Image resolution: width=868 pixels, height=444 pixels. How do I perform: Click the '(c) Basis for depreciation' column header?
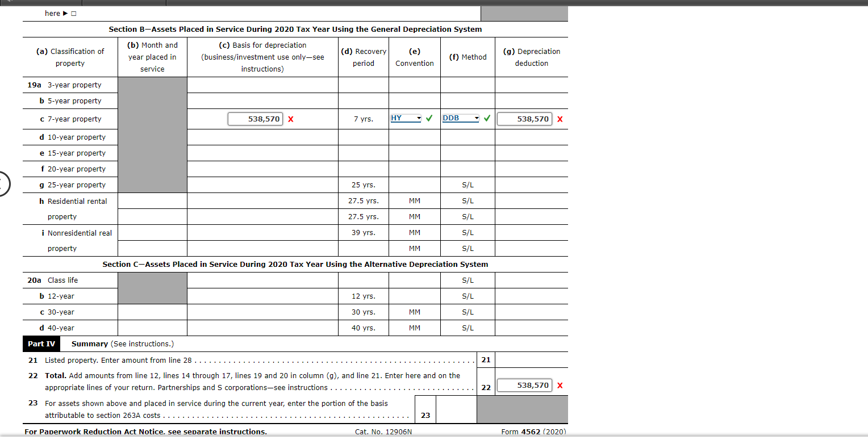click(x=262, y=57)
